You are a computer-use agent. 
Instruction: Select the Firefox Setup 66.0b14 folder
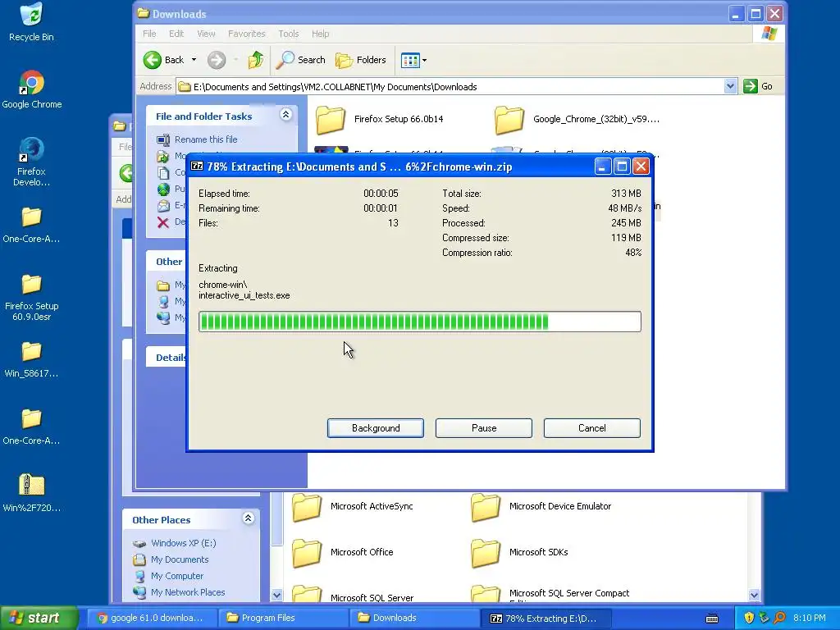click(381, 119)
